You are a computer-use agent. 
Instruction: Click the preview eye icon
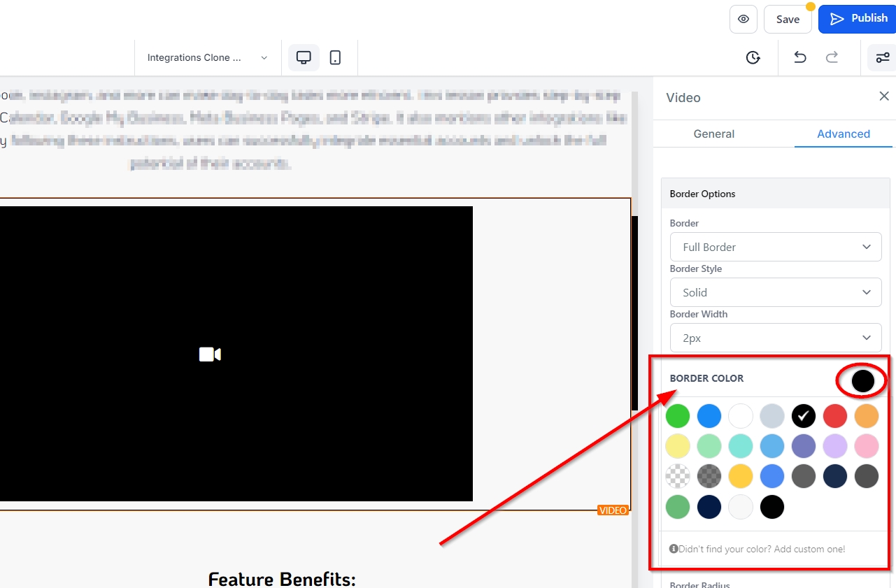pos(743,19)
